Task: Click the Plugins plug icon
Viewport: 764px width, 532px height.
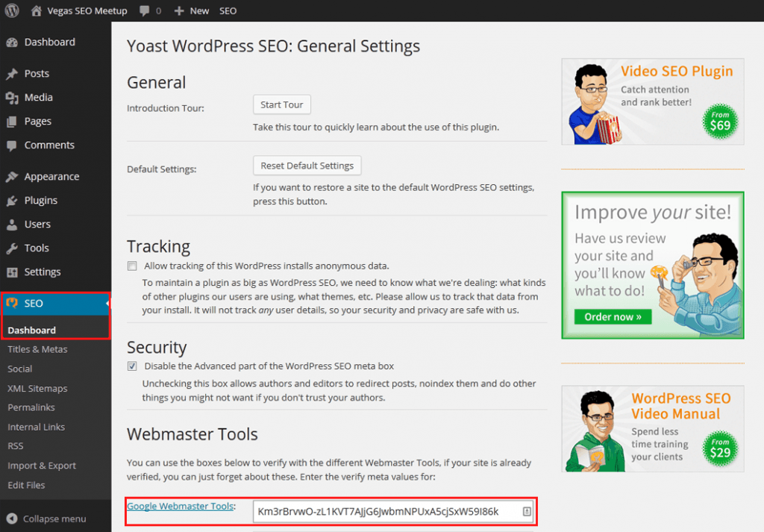Action: [12, 200]
